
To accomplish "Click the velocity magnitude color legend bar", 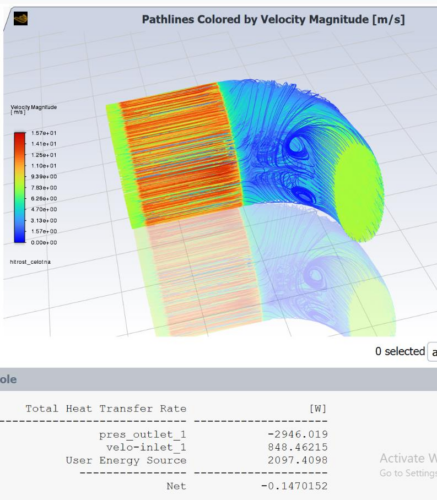I will (x=20, y=187).
